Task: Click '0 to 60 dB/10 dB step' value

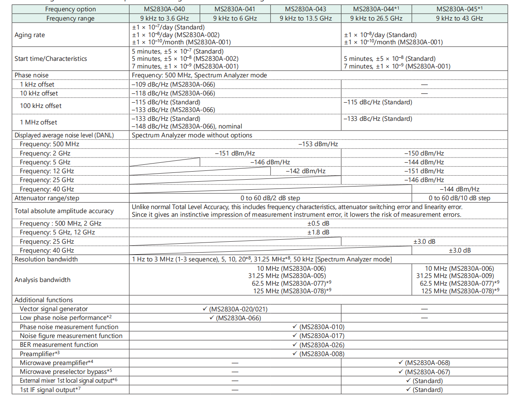Action: point(459,198)
